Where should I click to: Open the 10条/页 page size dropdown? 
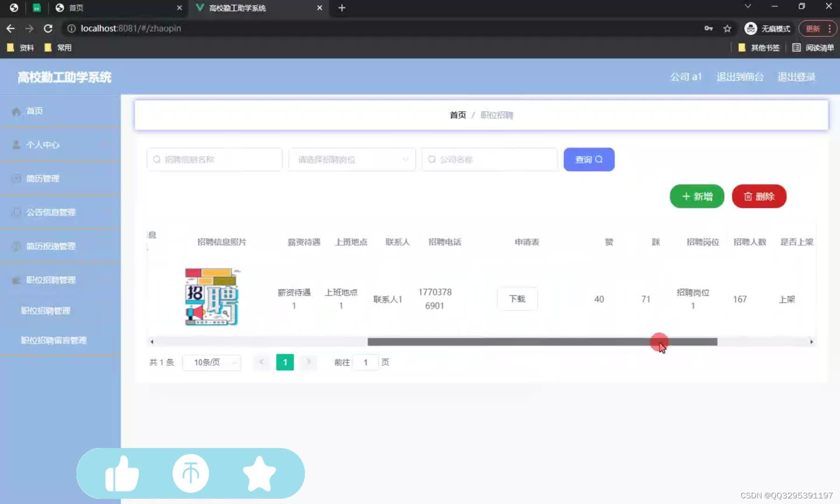click(x=211, y=362)
